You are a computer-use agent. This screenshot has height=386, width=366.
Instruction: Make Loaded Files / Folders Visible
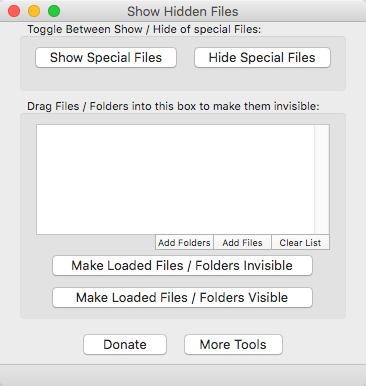(182, 297)
